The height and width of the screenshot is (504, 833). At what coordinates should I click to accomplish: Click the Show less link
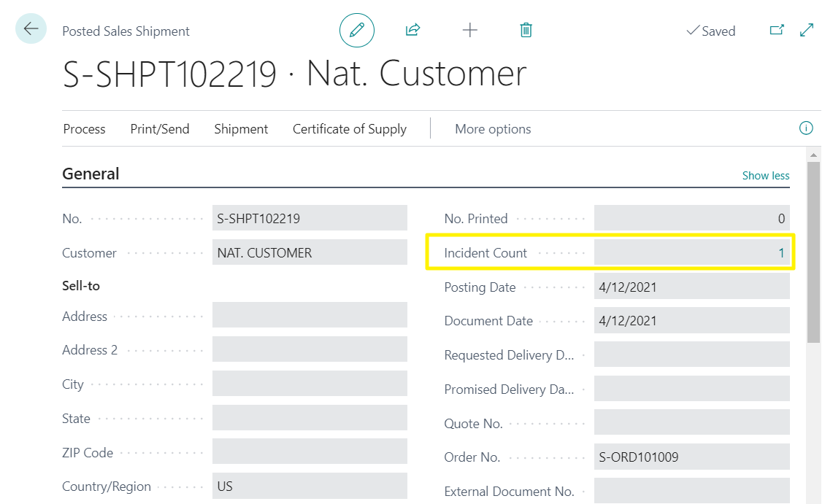tap(765, 176)
